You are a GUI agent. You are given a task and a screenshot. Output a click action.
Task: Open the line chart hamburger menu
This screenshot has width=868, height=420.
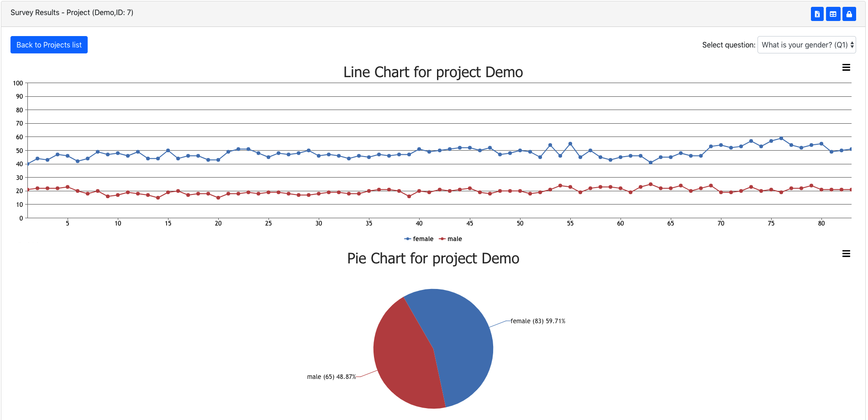pyautogui.click(x=846, y=68)
